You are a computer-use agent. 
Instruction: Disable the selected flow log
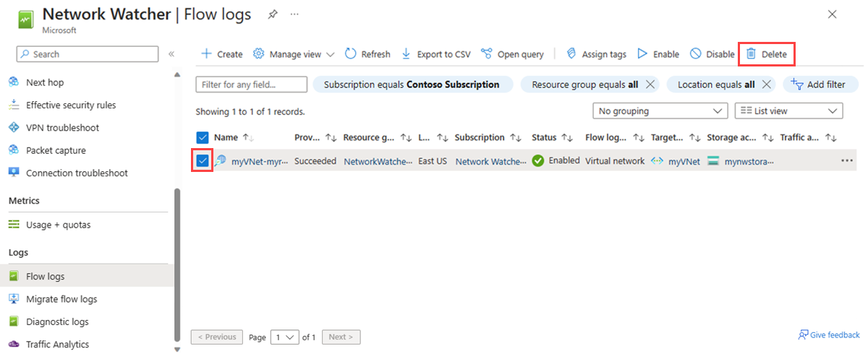712,54
